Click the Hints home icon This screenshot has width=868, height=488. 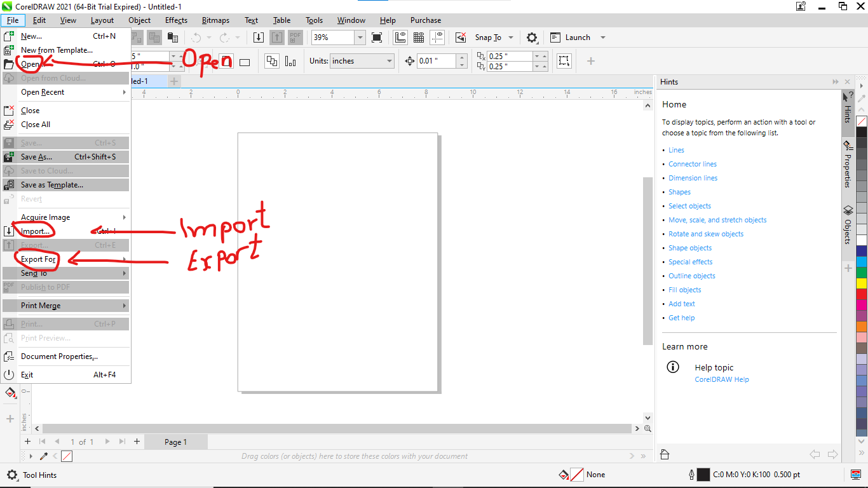(665, 454)
